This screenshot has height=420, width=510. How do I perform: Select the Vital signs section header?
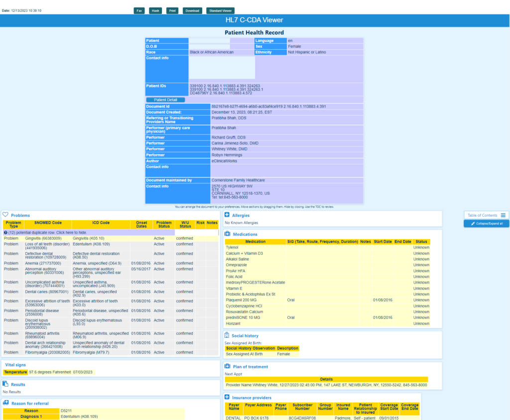pos(15,365)
